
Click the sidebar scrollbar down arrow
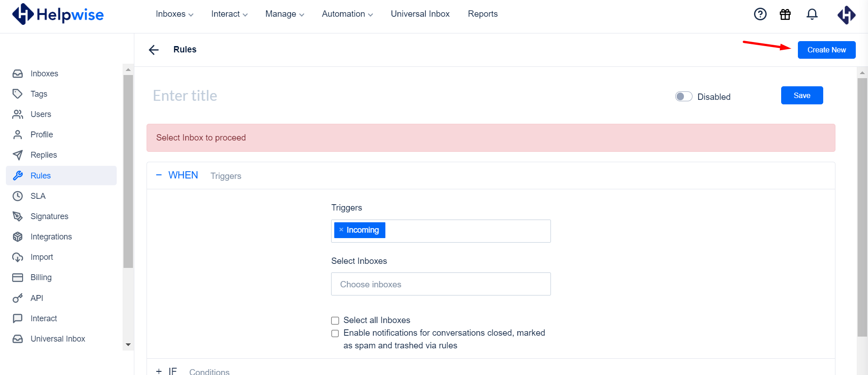pos(128,345)
